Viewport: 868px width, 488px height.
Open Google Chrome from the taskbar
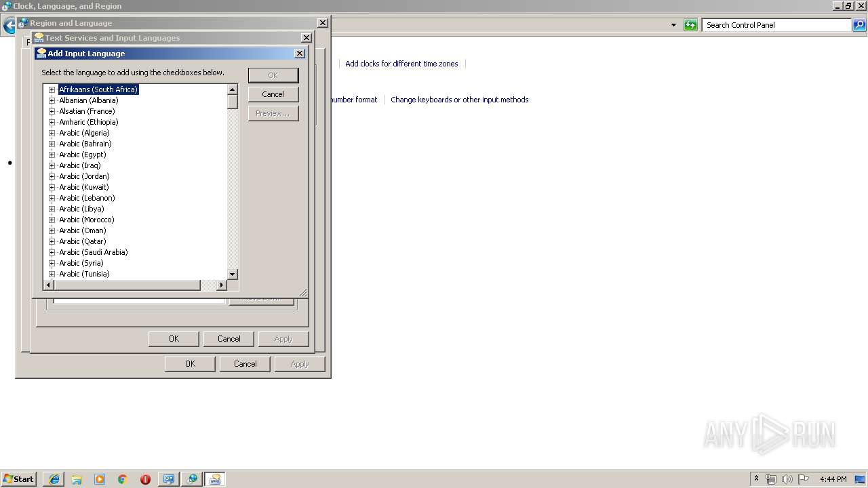coord(123,479)
